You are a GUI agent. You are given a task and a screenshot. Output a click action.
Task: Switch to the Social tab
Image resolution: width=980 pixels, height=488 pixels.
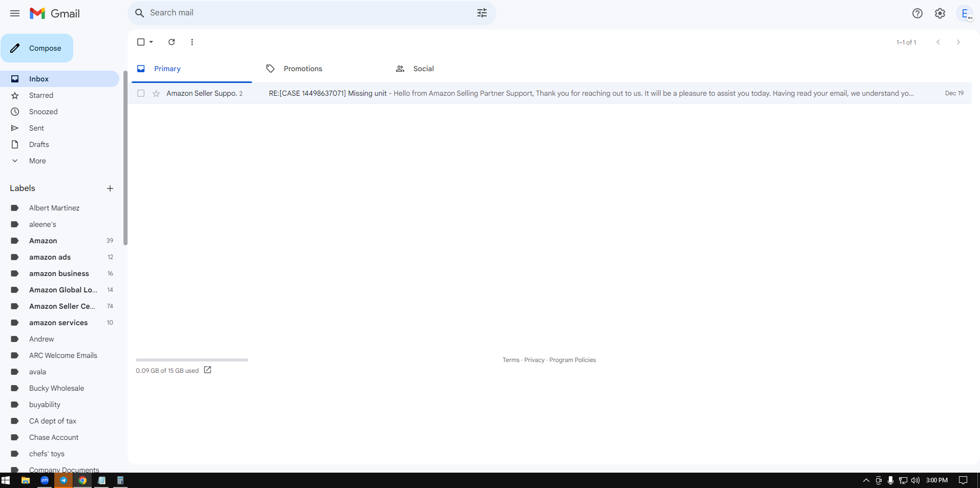pyautogui.click(x=451, y=69)
